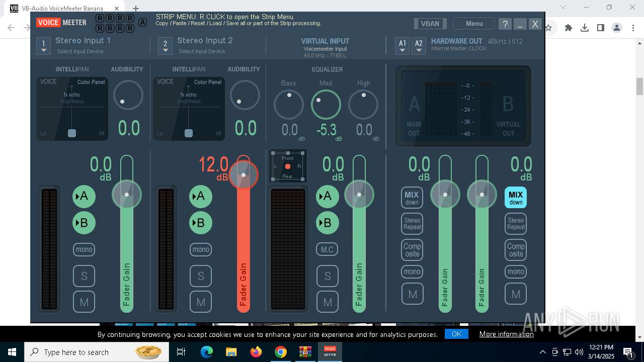Screen dimensions: 644x362
Task: Open the Chrome profile avatar
Action: [617, 28]
